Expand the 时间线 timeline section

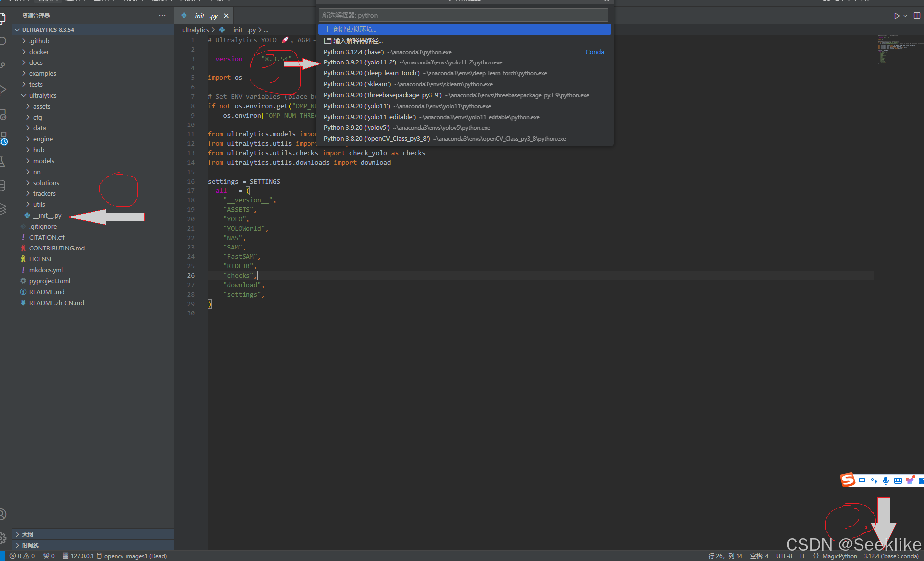click(x=93, y=545)
